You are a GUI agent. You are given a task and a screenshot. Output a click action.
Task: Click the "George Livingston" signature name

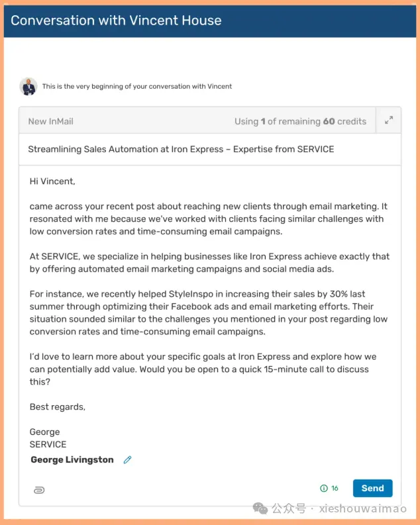72,459
